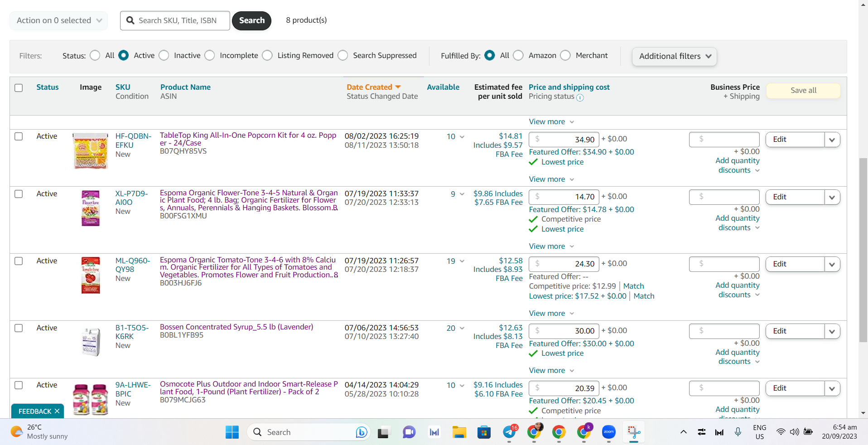Select the Search Suppressed filter
This screenshot has width=868, height=445.
[343, 55]
